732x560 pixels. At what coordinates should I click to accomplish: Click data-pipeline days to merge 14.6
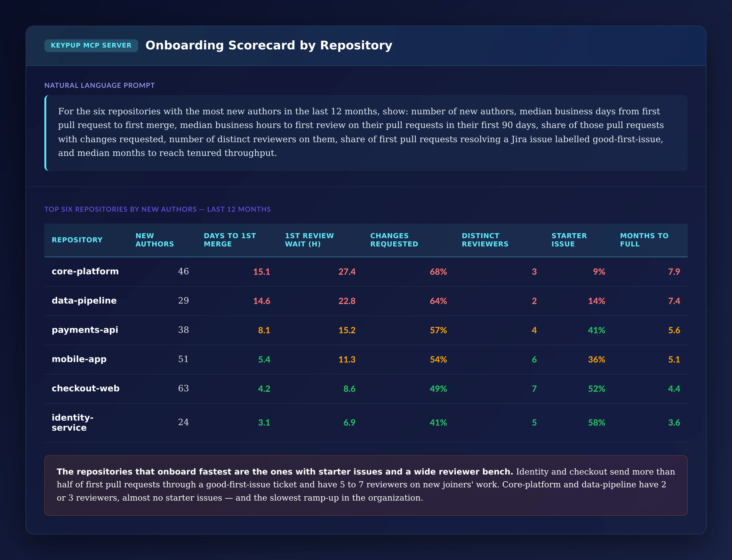click(x=261, y=301)
